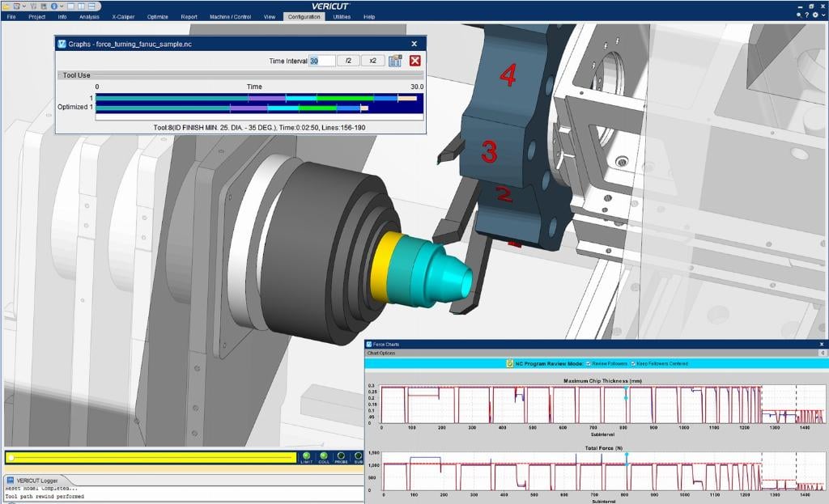Open the settings gear icon at top right

coord(815,15)
